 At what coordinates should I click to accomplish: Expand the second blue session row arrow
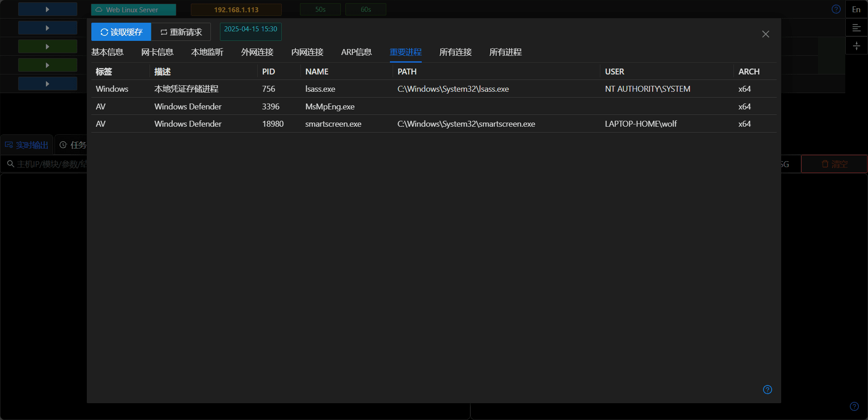click(x=47, y=28)
